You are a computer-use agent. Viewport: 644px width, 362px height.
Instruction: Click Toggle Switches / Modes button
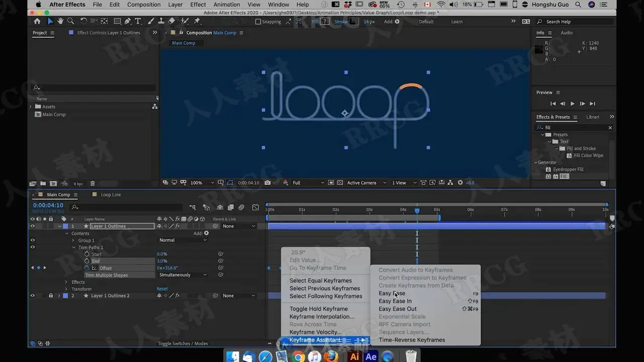click(183, 343)
